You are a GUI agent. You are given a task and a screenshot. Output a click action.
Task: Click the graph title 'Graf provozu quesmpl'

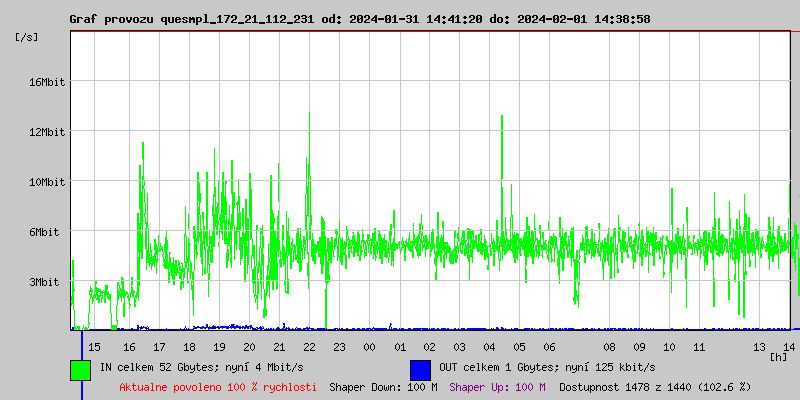[x=190, y=19]
